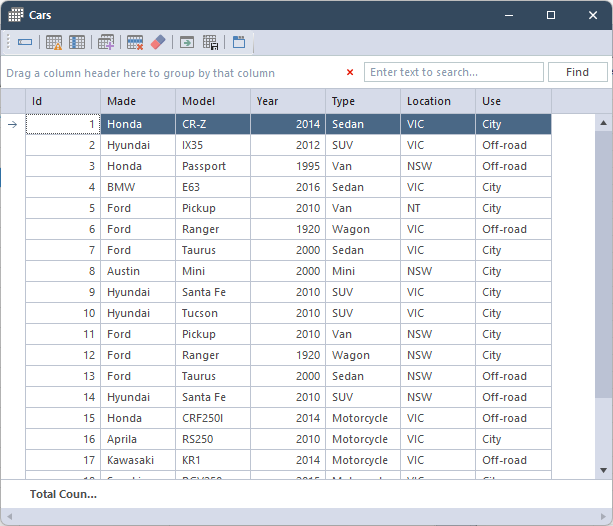The image size is (613, 526).
Task: Select Motorcycle type cell in row 16
Action: (363, 439)
